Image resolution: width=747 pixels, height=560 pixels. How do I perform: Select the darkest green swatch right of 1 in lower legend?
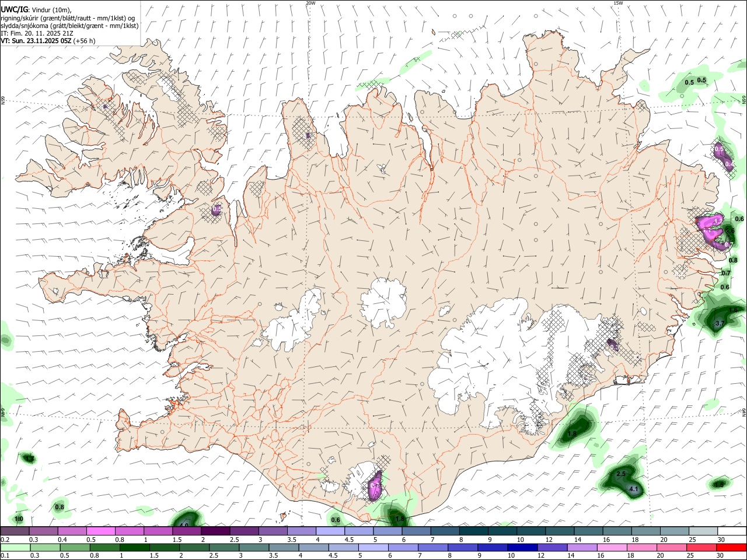pyautogui.click(x=134, y=547)
